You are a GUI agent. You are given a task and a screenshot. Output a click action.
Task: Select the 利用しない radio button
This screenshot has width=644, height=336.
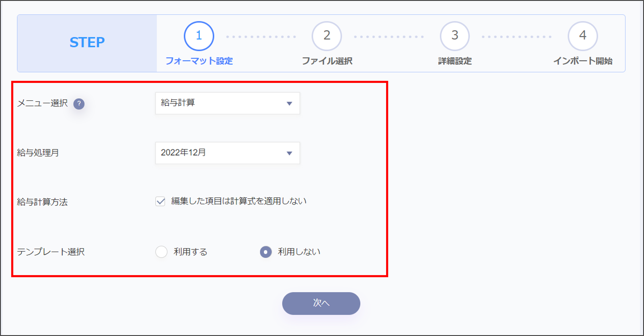point(266,252)
